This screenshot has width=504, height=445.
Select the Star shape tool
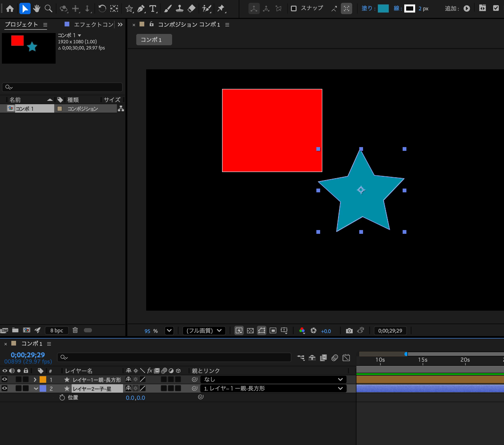click(x=129, y=9)
